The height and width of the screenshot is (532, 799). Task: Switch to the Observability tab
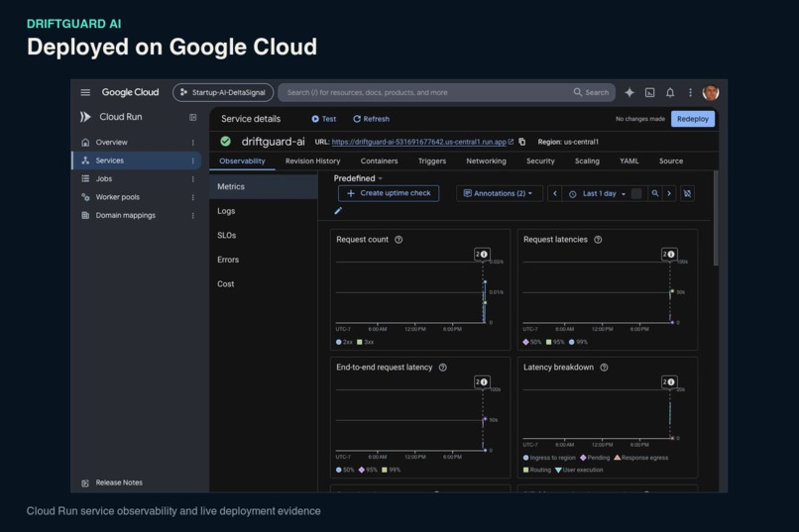pos(242,160)
